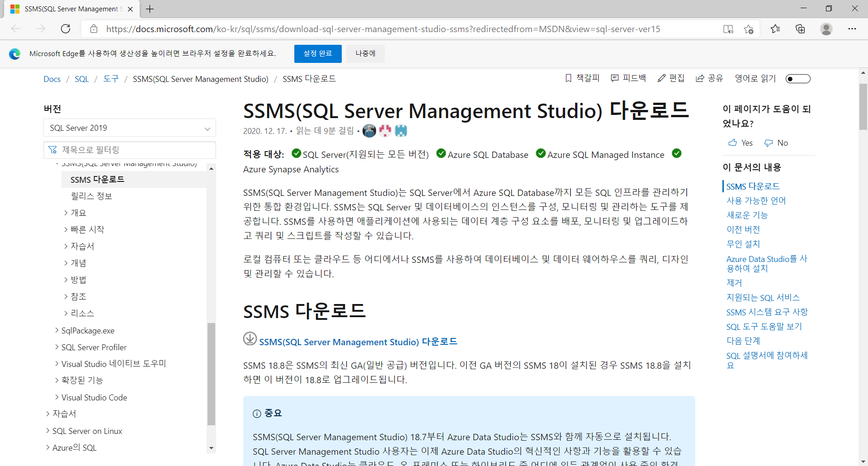Click the download arrow icon before the SSMS link
Viewport: 868px width, 466px height.
coord(250,338)
